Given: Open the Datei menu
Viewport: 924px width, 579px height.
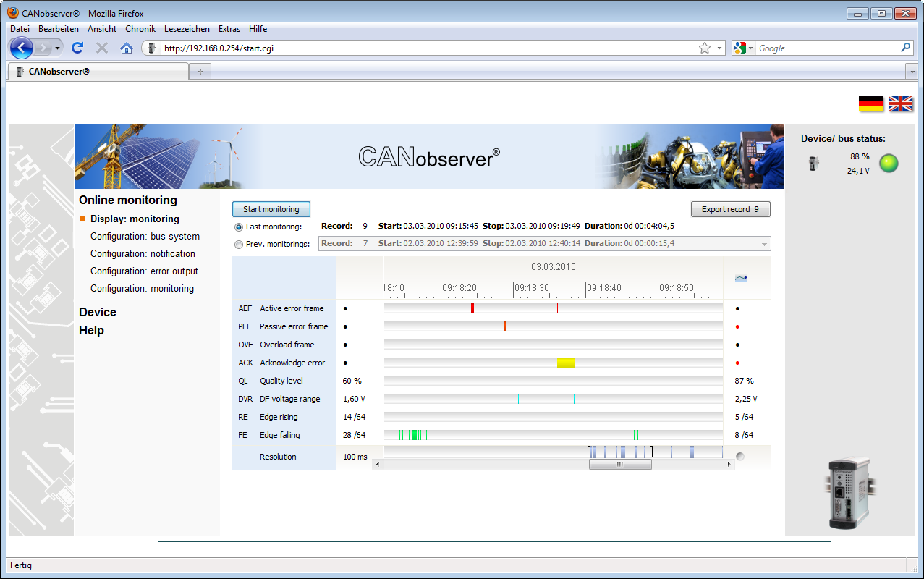Looking at the screenshot, I should click(20, 29).
